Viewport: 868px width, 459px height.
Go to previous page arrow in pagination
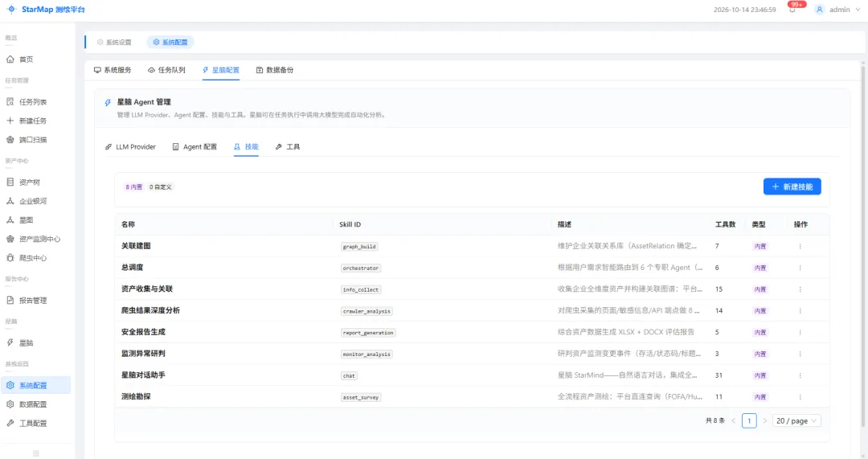click(734, 420)
